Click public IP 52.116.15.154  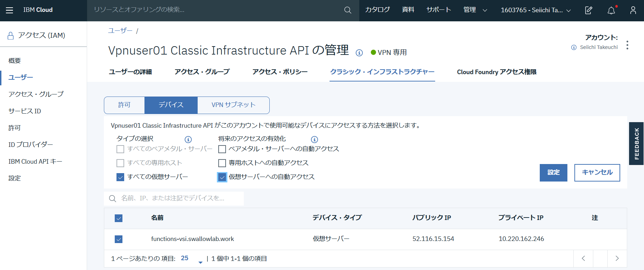pos(433,239)
